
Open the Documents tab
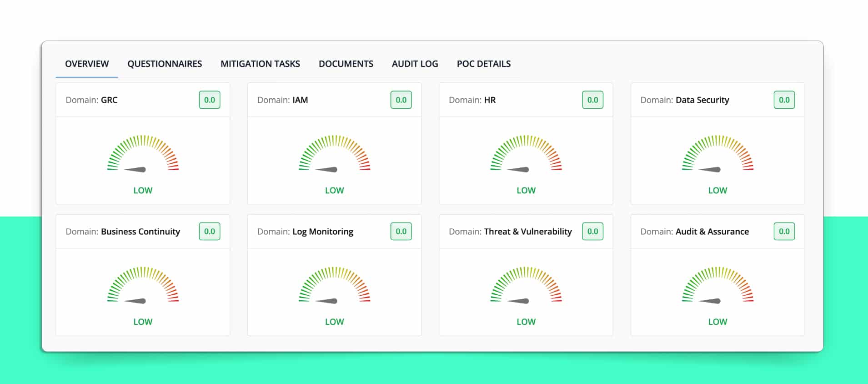346,64
